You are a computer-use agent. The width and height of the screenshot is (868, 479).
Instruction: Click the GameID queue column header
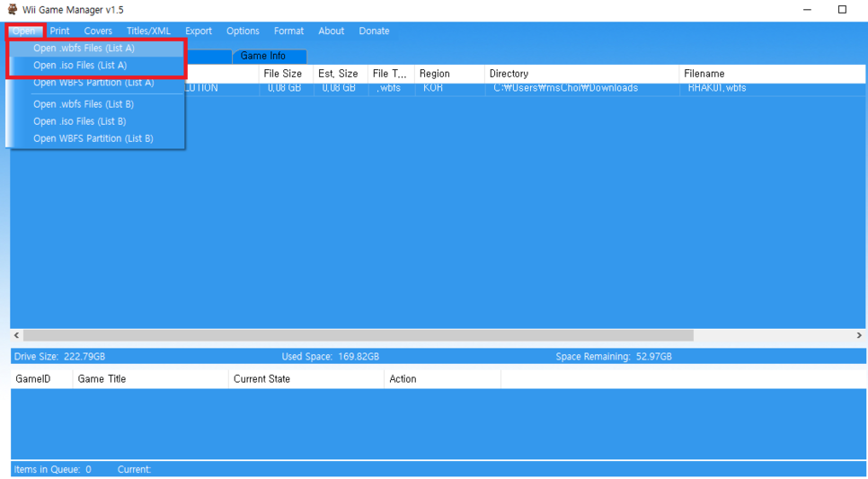[41, 379]
